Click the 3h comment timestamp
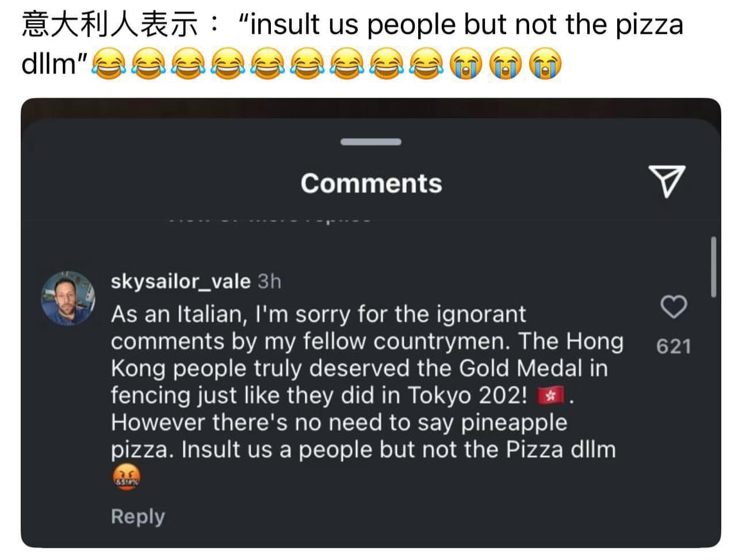The image size is (742, 560). pos(269,281)
